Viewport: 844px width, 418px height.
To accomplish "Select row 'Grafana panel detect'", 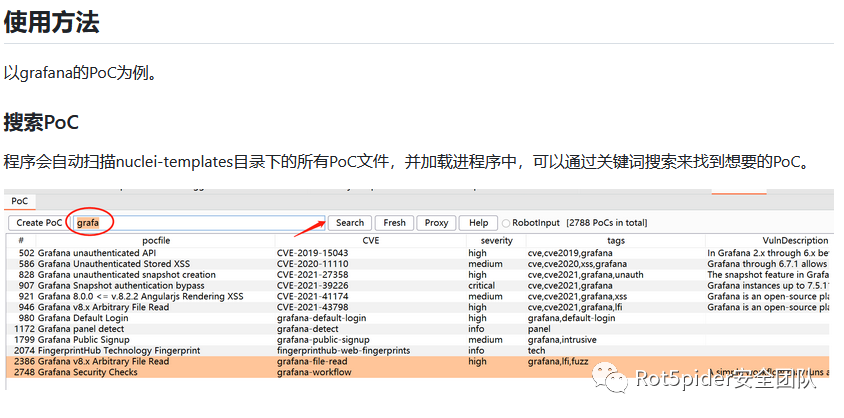I will pos(420,329).
